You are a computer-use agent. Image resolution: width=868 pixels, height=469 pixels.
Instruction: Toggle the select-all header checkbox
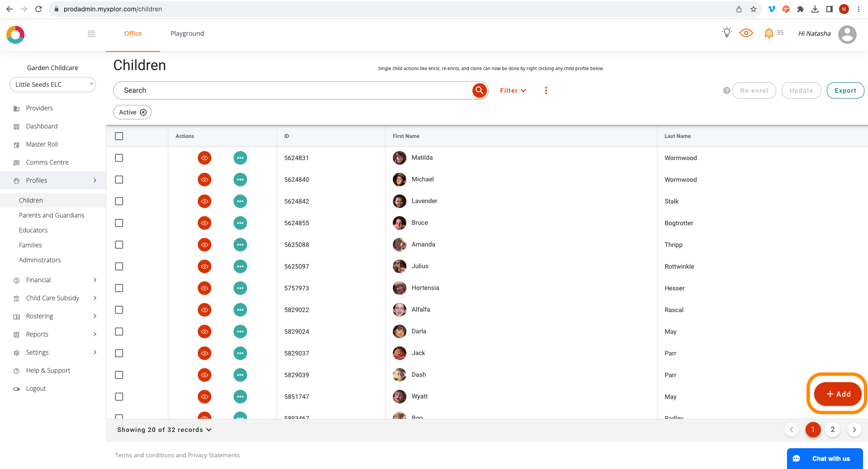[x=119, y=136]
